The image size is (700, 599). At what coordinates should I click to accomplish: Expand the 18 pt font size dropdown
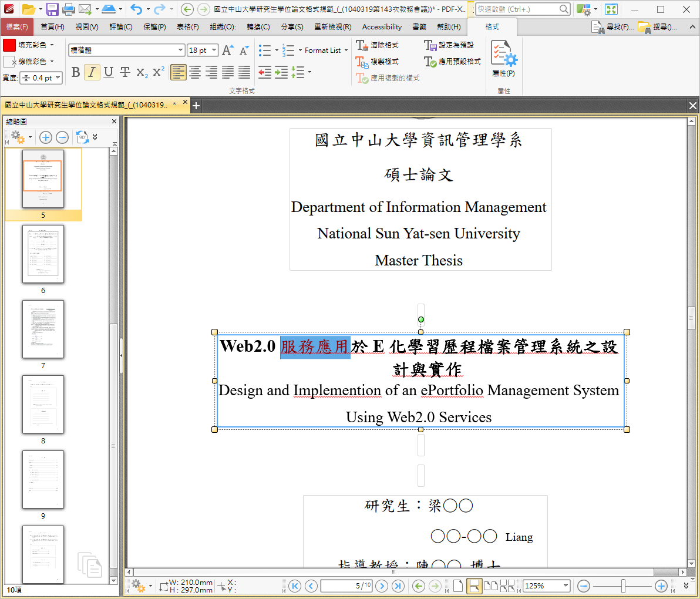214,51
